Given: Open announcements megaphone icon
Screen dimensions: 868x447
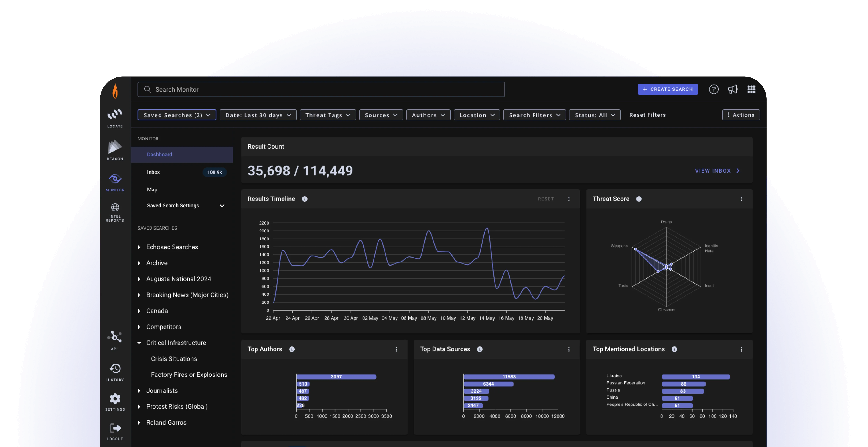Looking at the screenshot, I should (x=733, y=89).
